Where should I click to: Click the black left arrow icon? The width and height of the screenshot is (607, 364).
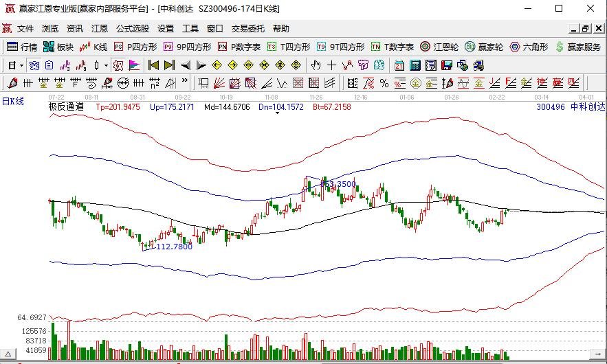pyautogui.click(x=186, y=65)
